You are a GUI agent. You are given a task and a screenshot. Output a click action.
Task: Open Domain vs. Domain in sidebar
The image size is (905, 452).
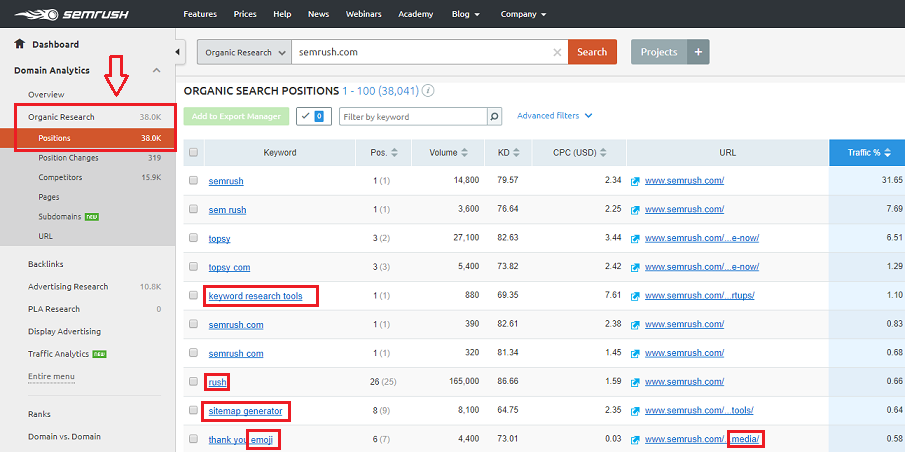(64, 436)
